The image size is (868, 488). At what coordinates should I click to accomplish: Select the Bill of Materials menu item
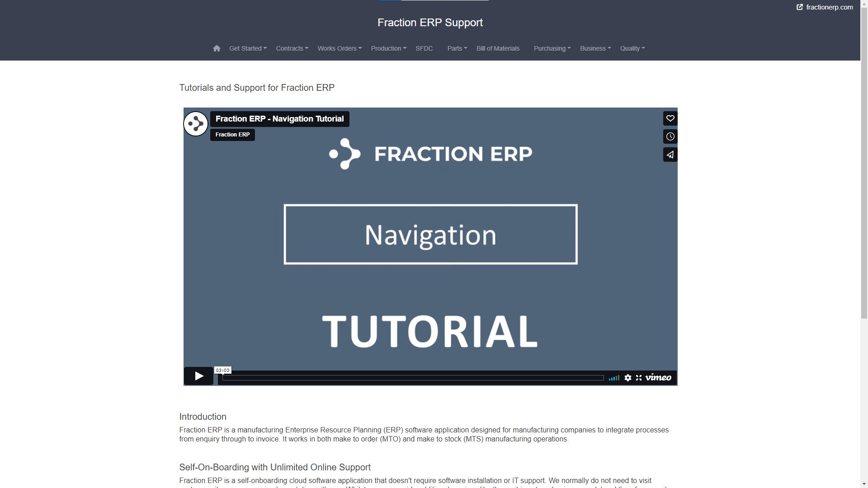pos(498,48)
